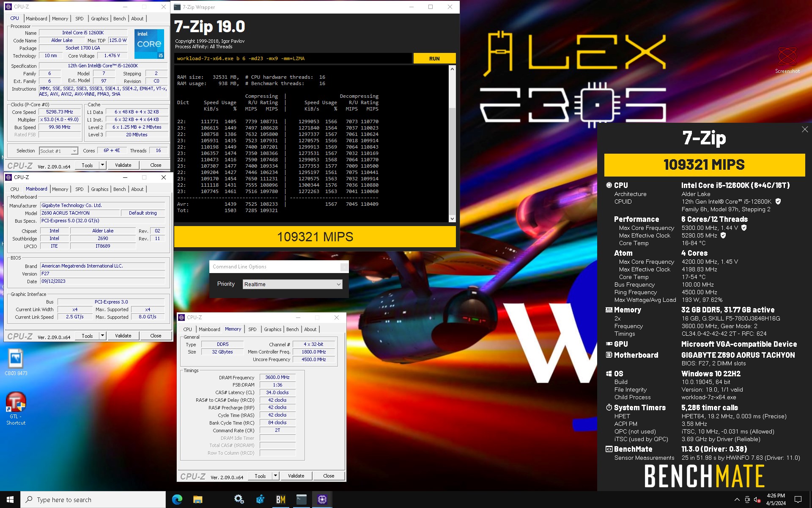Click Validate in the Memory window
Screen dimensions: 812x508
pyautogui.click(x=296, y=476)
